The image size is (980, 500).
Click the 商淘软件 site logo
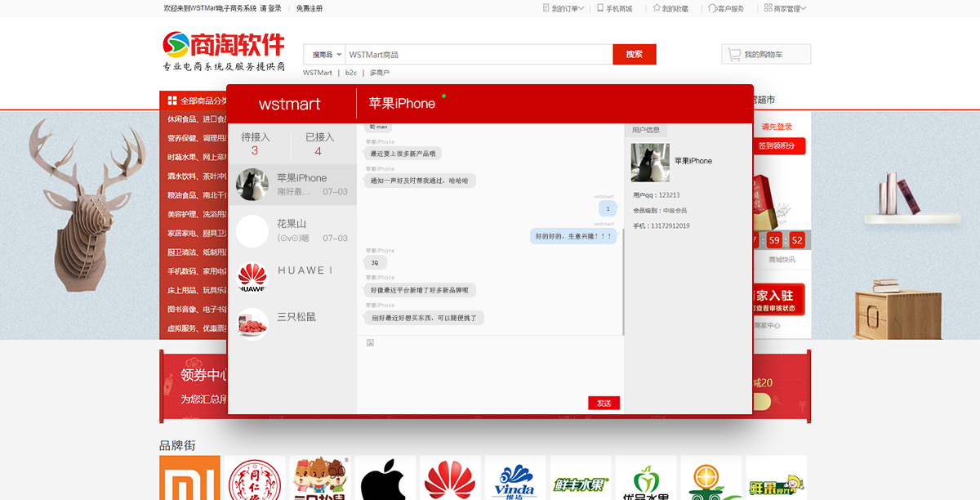(x=223, y=51)
